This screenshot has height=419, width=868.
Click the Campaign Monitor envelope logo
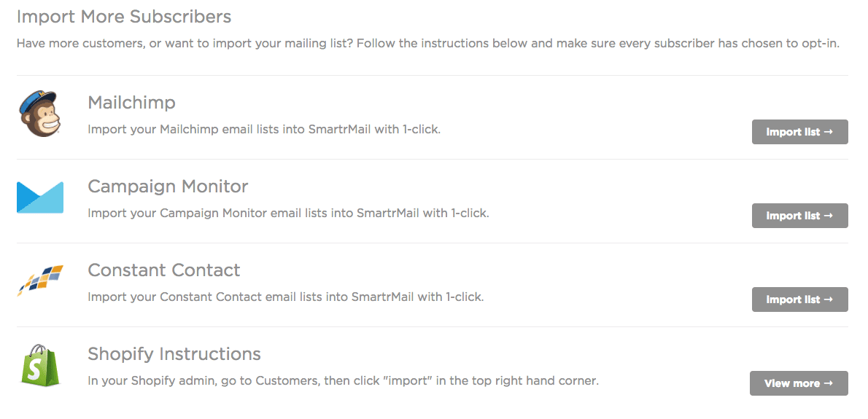click(x=40, y=197)
